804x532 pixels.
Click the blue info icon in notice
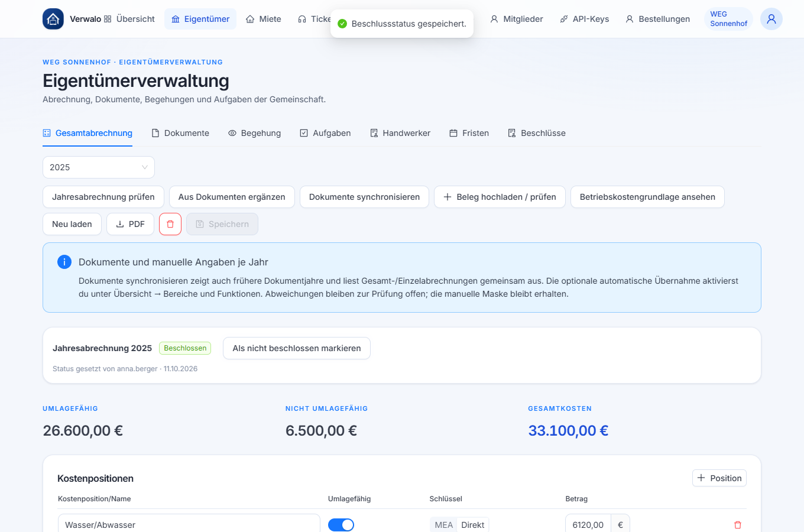click(64, 262)
